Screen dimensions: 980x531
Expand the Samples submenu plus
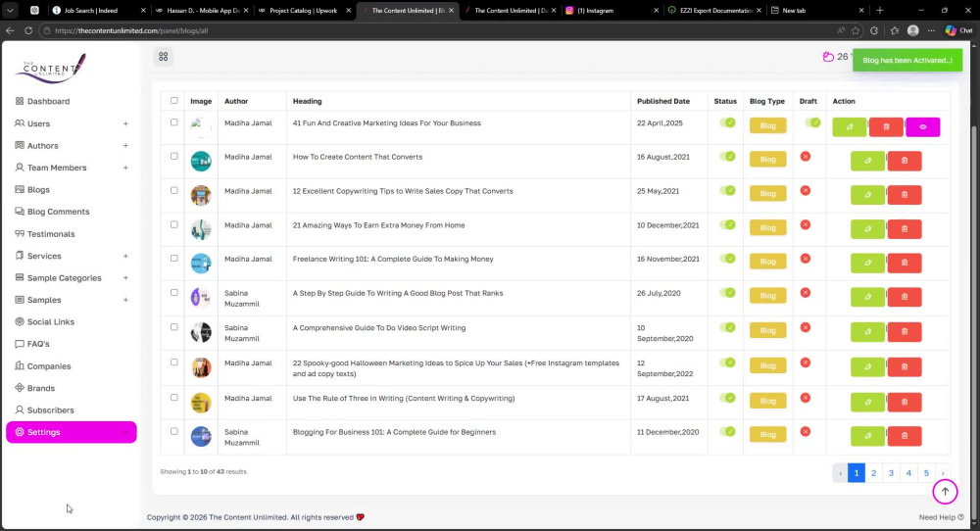tap(125, 300)
